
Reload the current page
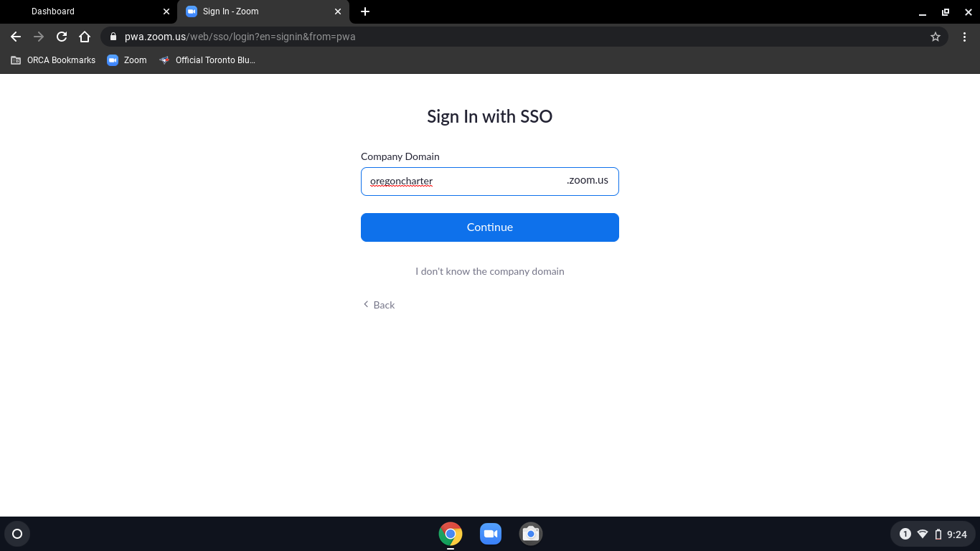(x=62, y=37)
